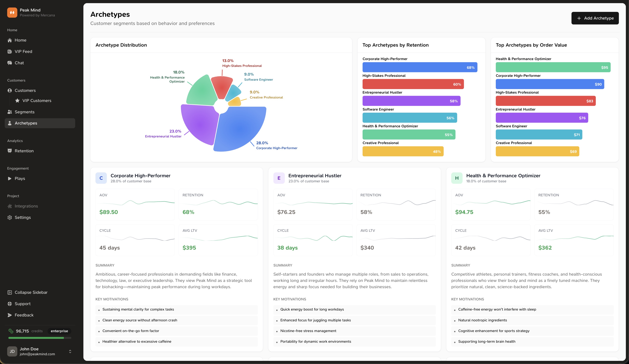The width and height of the screenshot is (629, 364).
Task: Select the Segments menu item
Action: click(x=24, y=112)
